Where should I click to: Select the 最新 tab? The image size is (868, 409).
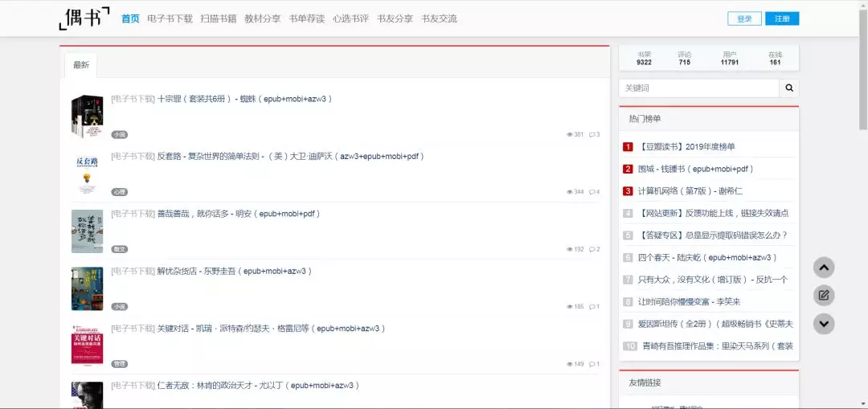(x=81, y=65)
